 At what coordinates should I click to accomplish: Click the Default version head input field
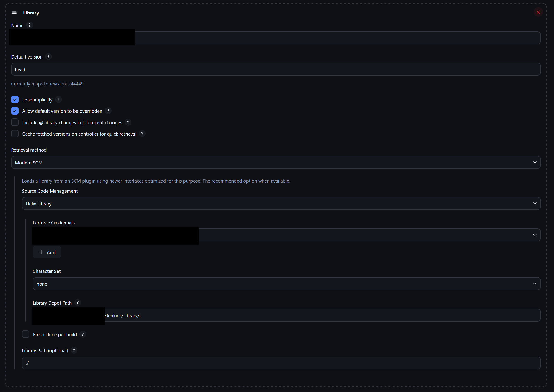point(276,69)
